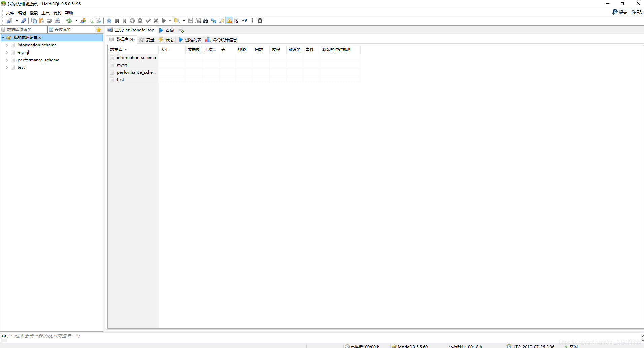644x348 pixels.
Task: Click the replace text icon
Action: 214,21
